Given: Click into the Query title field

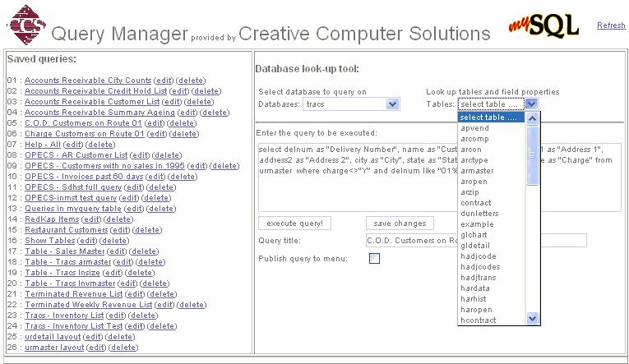Looking at the screenshot, I should coord(476,241).
